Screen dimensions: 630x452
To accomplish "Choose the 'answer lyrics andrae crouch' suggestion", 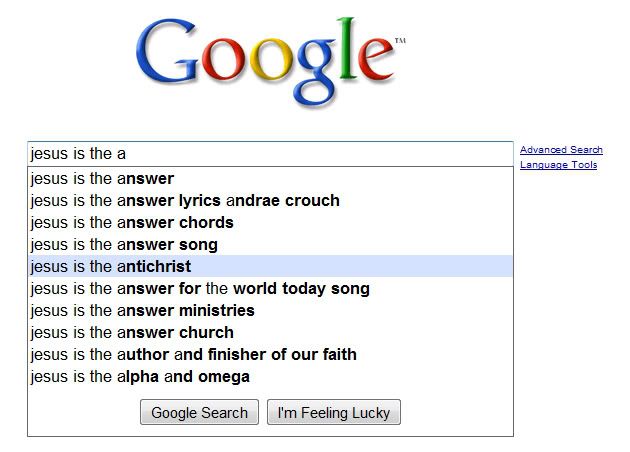I will 185,201.
